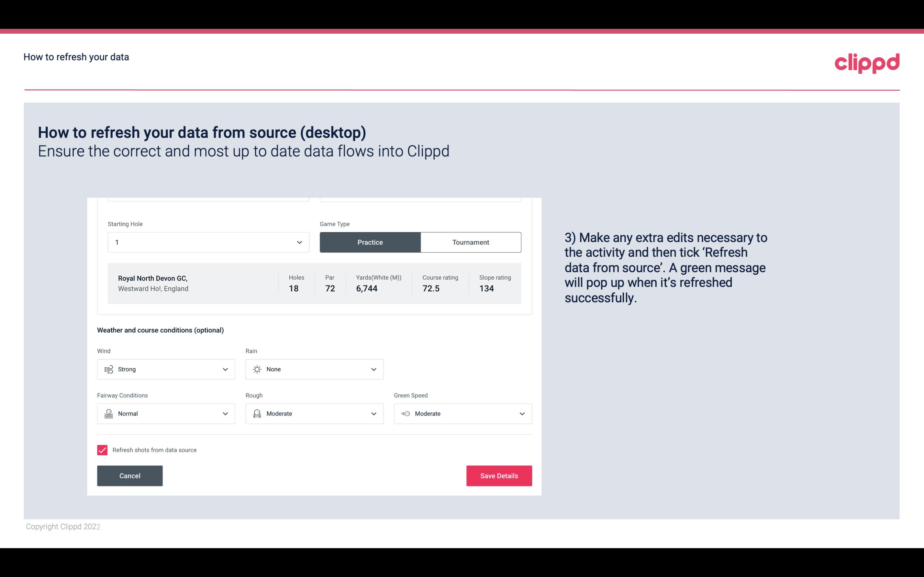924x577 pixels.
Task: Click the fairway conditions icon
Action: pyautogui.click(x=108, y=413)
